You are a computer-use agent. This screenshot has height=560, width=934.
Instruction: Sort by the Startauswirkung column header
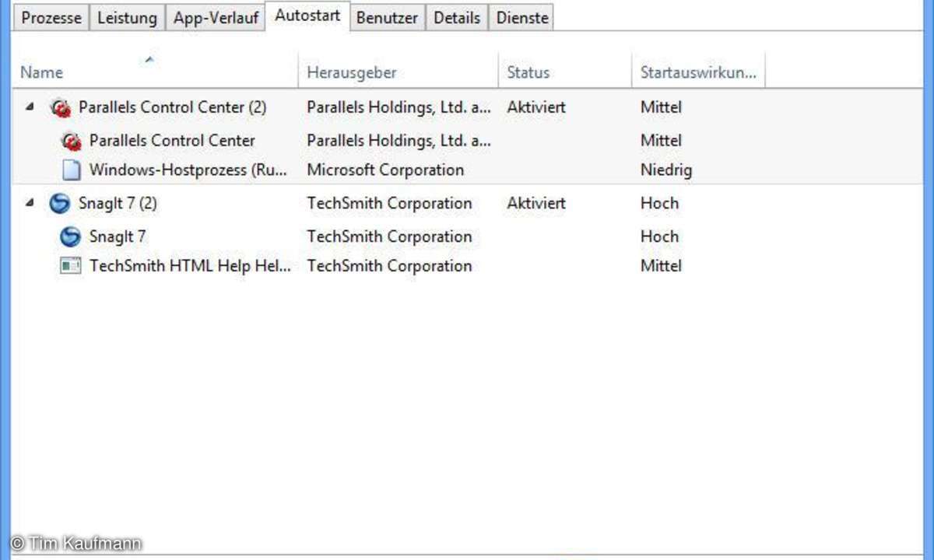[698, 70]
